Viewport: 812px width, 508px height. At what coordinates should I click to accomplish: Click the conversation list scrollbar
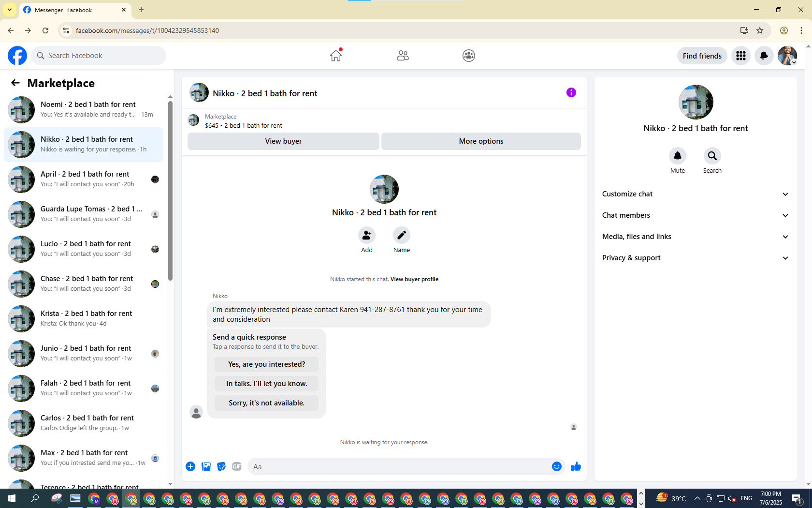coord(170,191)
